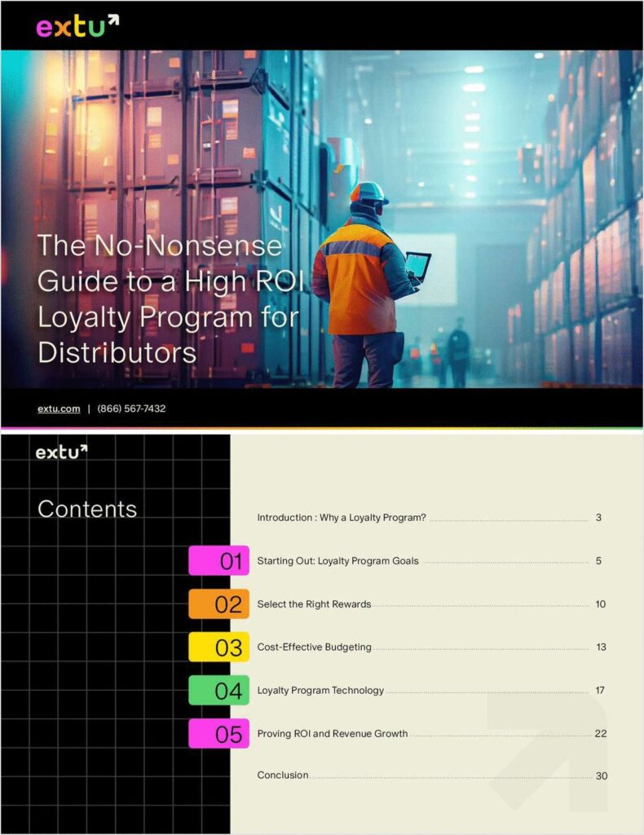Select the orange 02 chapter badge
This screenshot has width=644, height=835.
[x=218, y=604]
